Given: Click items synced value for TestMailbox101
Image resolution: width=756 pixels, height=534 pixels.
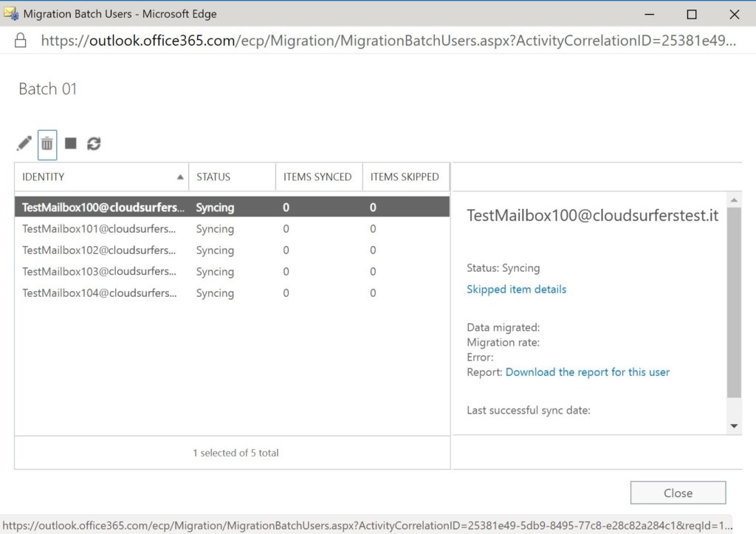Looking at the screenshot, I should click(x=286, y=229).
